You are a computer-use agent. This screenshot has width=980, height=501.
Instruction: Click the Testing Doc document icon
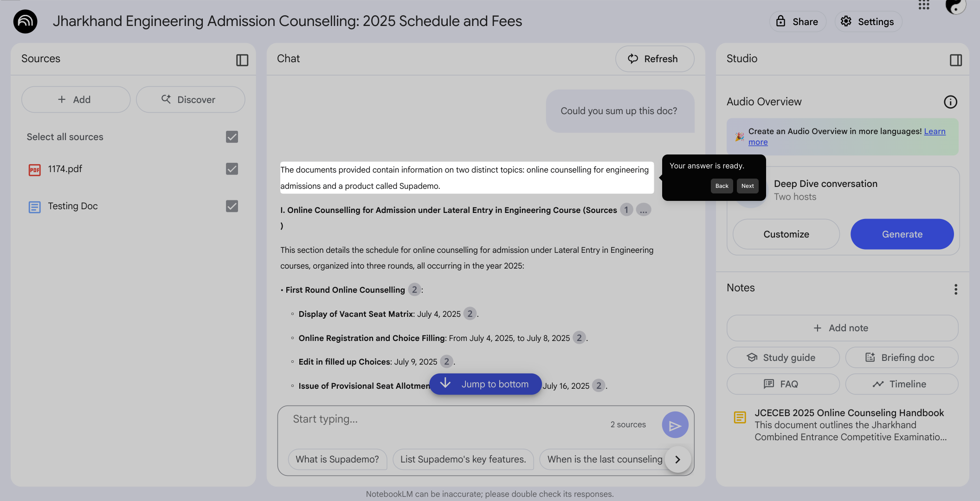click(x=35, y=207)
